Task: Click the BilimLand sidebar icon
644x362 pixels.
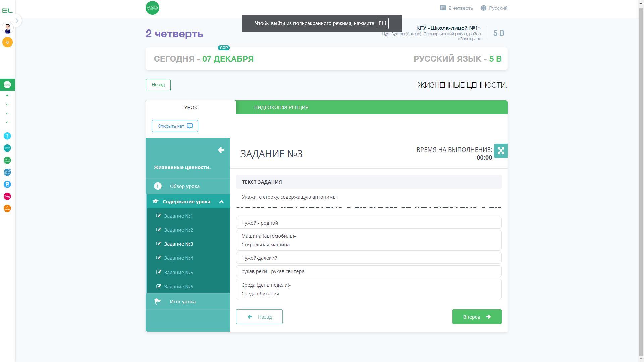Action: [7, 160]
